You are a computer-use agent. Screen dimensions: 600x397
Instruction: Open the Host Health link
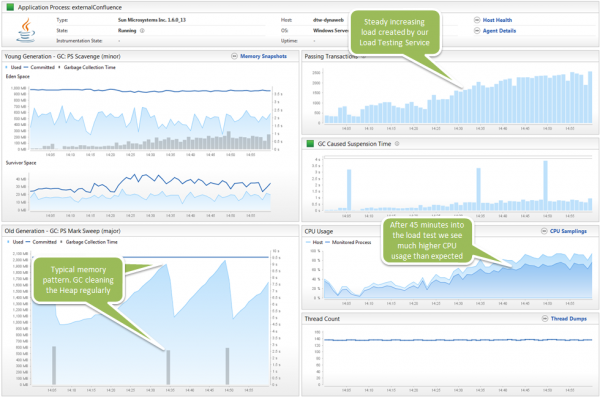click(497, 20)
